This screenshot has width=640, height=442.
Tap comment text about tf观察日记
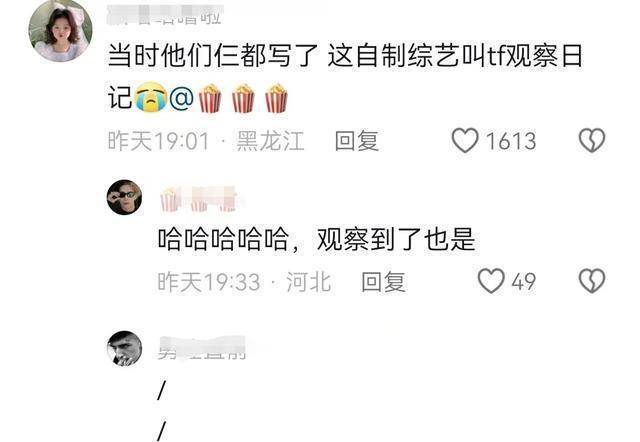[345, 77]
